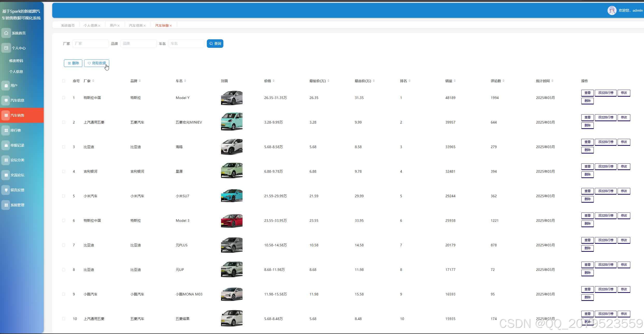The width and height of the screenshot is (644, 334).
Task: Check the select-all header checkbox
Action: pos(63,81)
